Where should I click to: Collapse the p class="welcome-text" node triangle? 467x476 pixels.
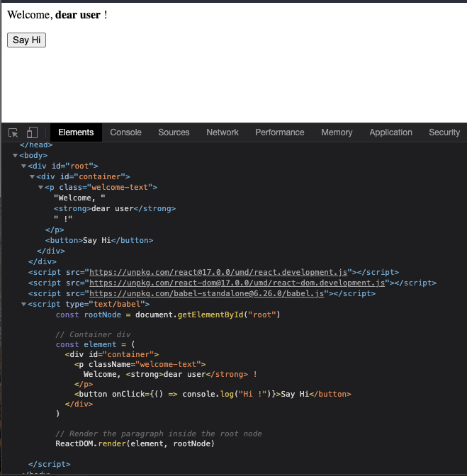(x=40, y=187)
